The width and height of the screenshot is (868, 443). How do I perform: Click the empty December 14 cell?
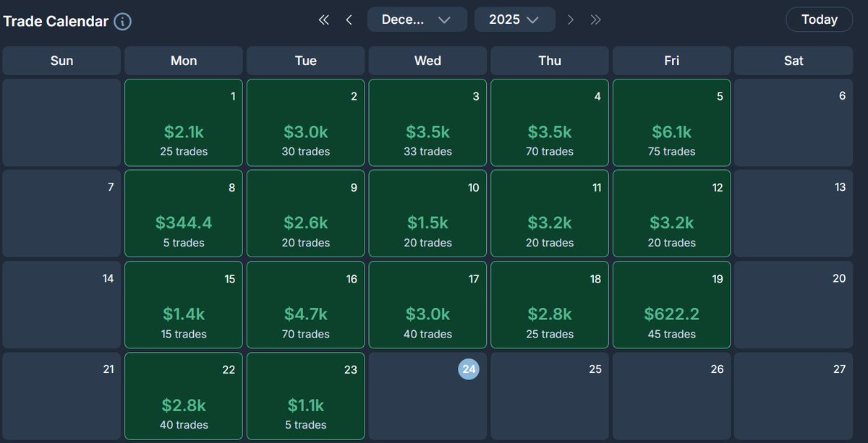(61, 305)
